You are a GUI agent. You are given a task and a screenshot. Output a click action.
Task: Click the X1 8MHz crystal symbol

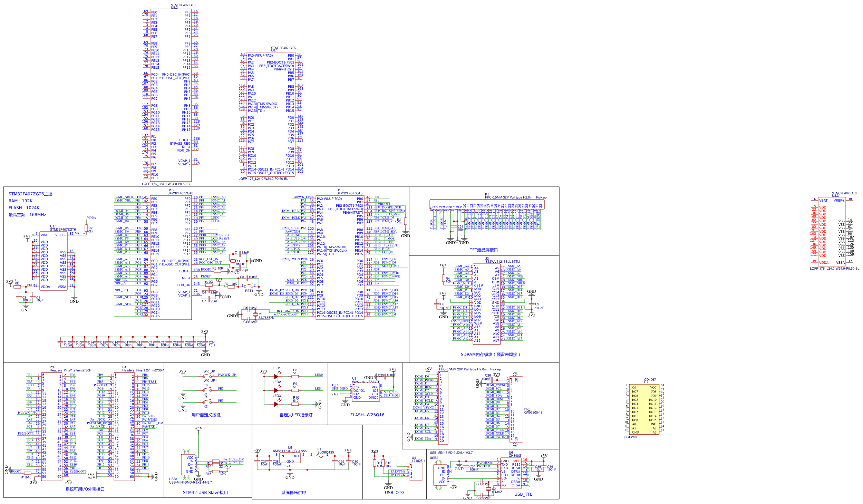(x=233, y=261)
